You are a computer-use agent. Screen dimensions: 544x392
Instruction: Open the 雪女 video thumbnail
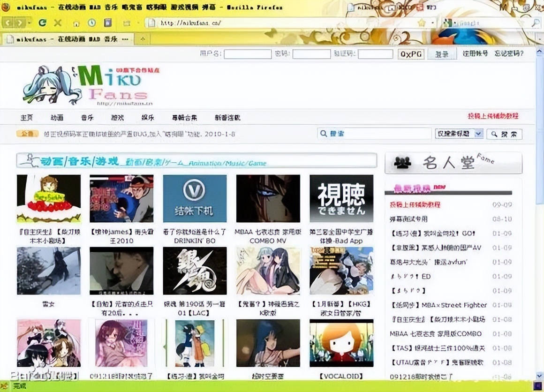[48, 270]
